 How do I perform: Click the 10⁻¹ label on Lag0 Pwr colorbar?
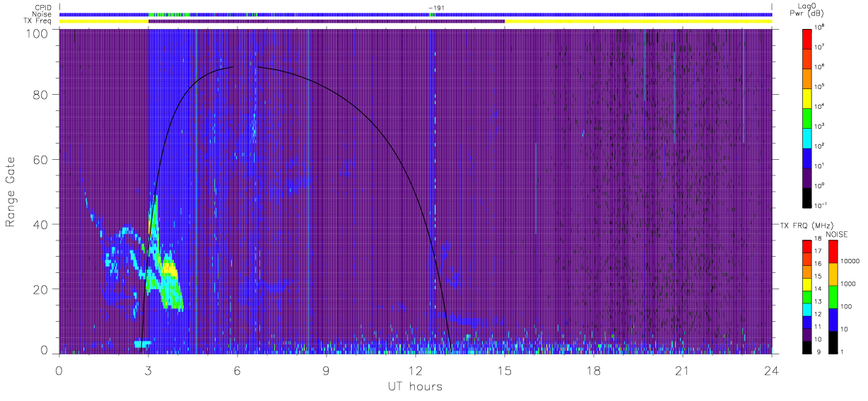[821, 205]
